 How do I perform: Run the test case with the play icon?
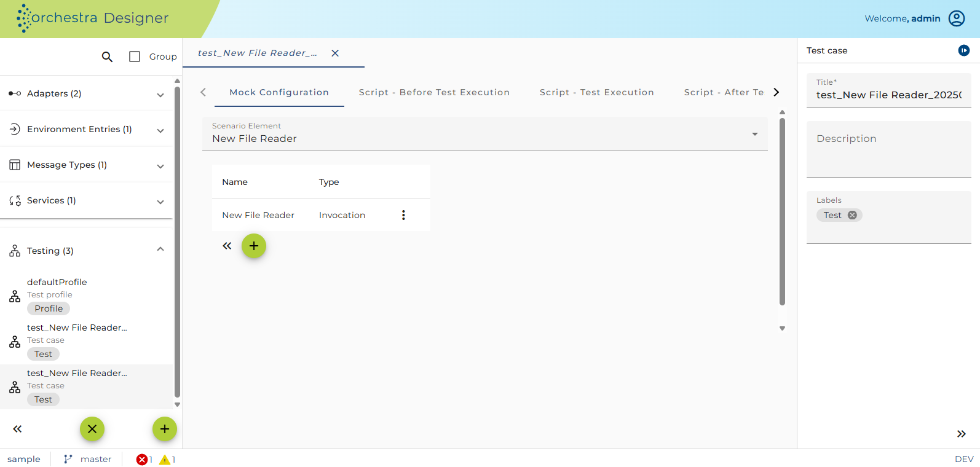(x=963, y=50)
